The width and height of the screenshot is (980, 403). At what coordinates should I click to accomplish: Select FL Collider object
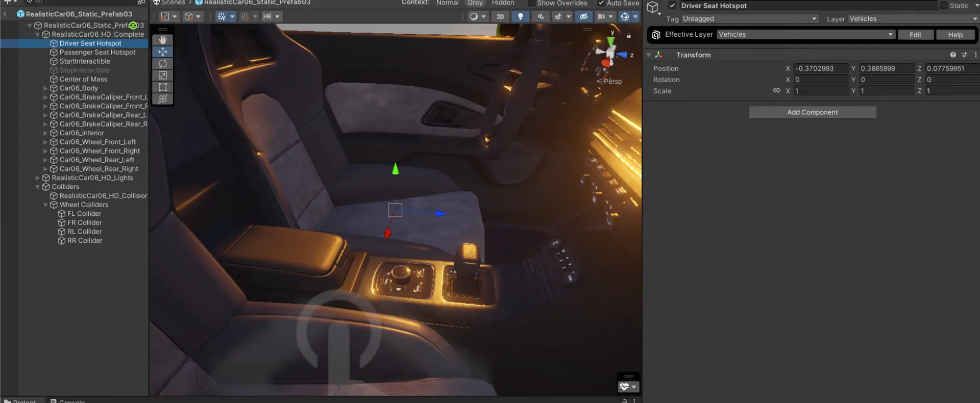tap(84, 214)
